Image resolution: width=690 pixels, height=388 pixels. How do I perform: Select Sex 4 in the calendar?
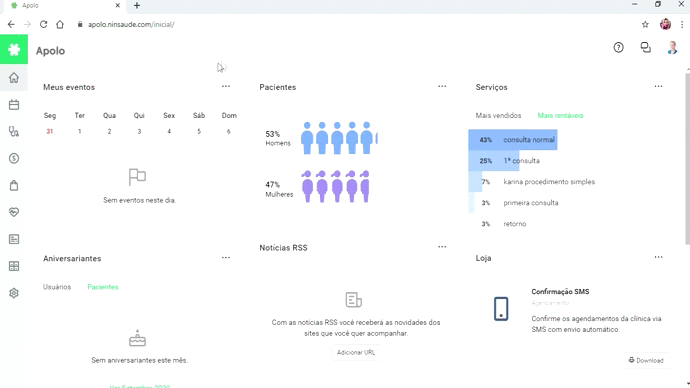(x=169, y=131)
